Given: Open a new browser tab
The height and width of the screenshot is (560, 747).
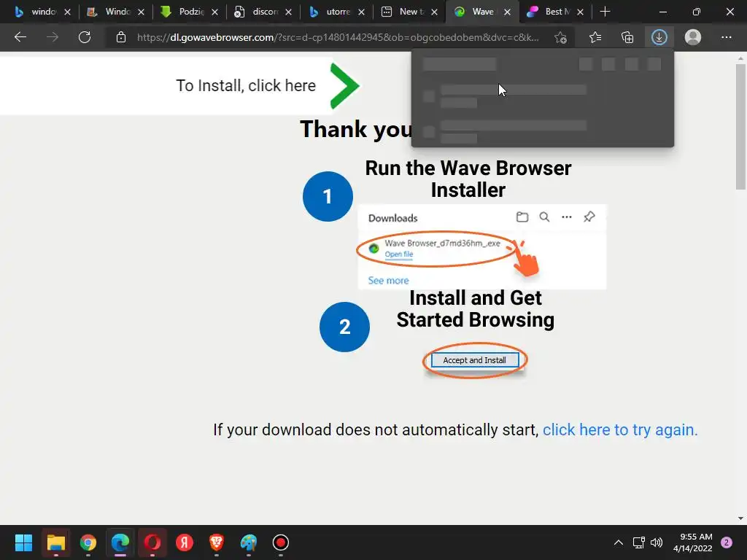Looking at the screenshot, I should tap(605, 12).
